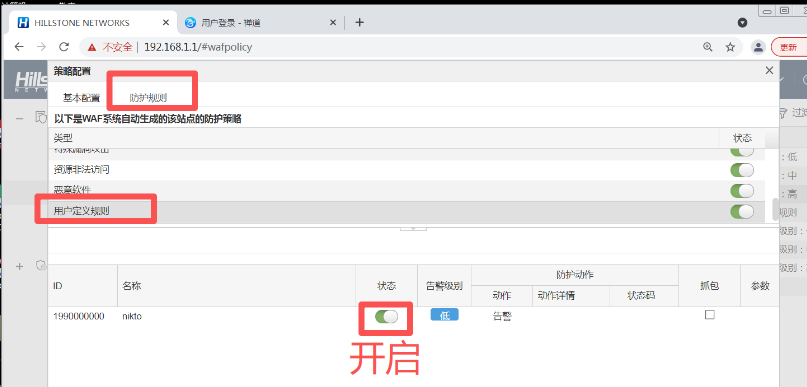Toggle 恶意软件 status switch
This screenshot has width=807, height=387.
click(742, 191)
